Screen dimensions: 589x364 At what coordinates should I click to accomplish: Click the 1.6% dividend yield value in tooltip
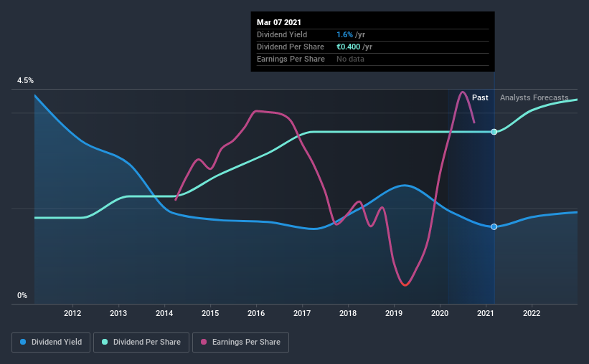(x=344, y=34)
